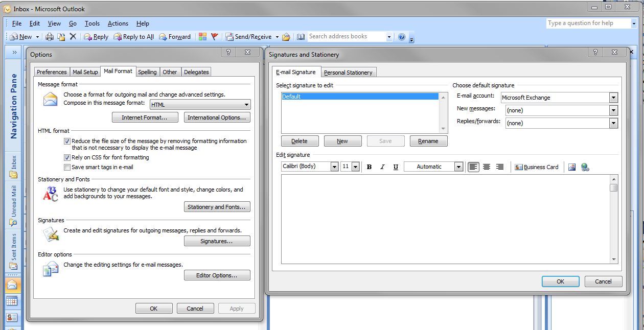Screen dimensions: 644x330
Task: Click the Delete X icon in toolbar
Action: coord(73,37)
